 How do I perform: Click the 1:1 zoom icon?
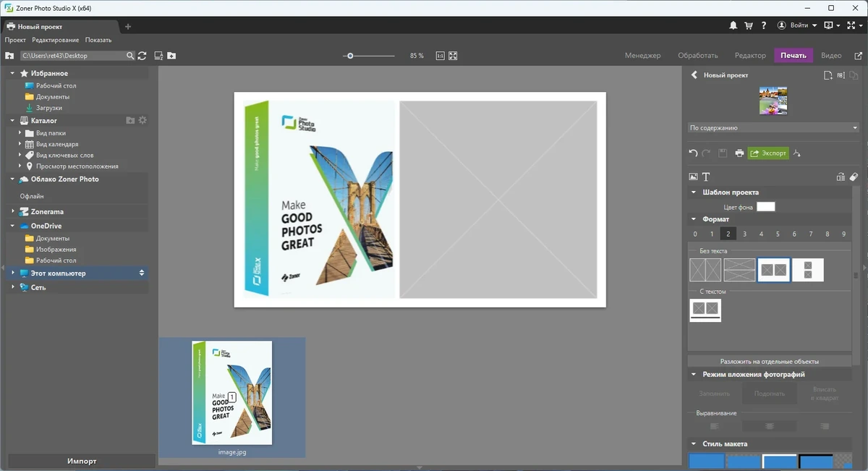click(440, 56)
